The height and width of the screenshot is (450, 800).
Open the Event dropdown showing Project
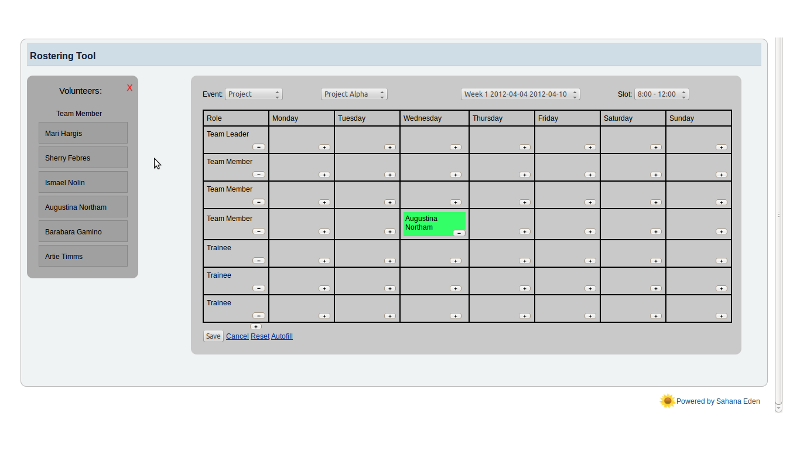(254, 94)
